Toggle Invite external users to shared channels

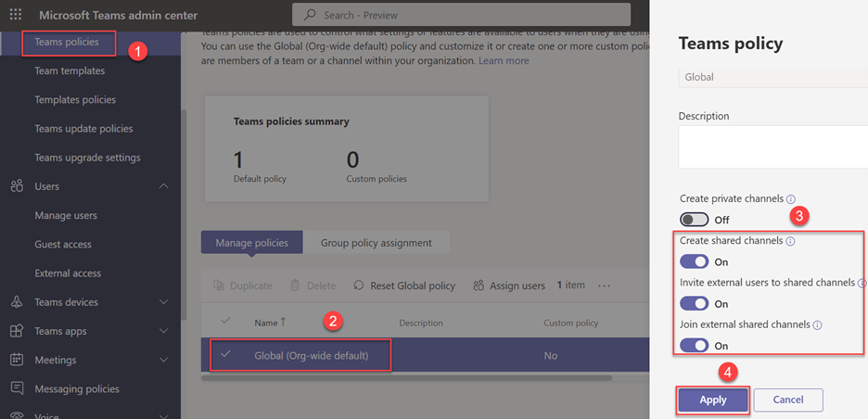click(x=694, y=303)
